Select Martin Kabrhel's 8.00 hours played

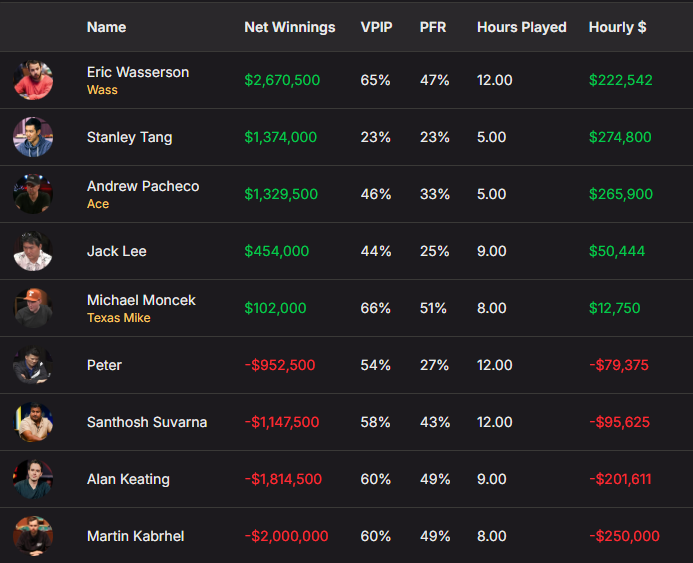pyautogui.click(x=491, y=536)
